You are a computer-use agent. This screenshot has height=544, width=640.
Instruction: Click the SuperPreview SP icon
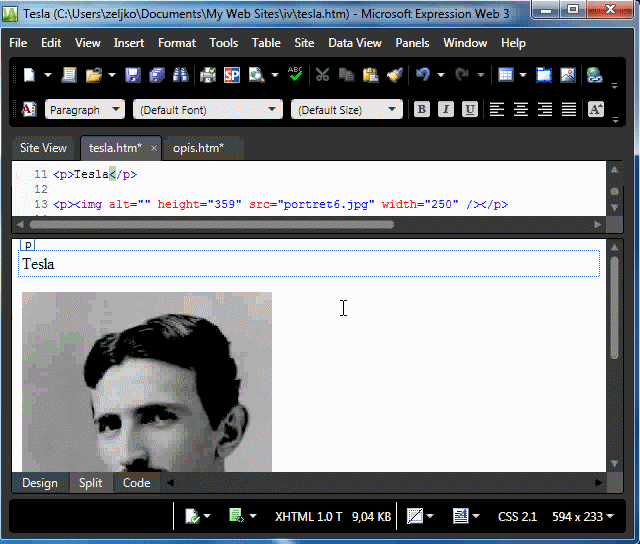(231, 75)
